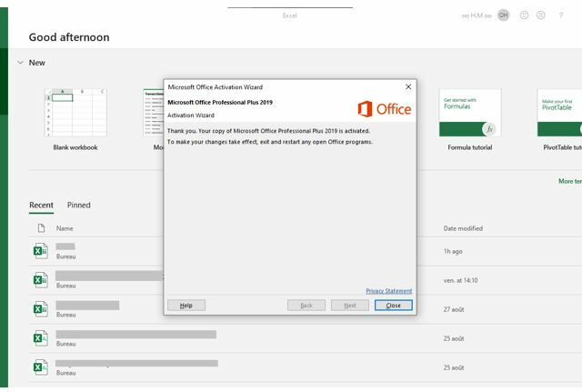Sort file list by Name column
The height and width of the screenshot is (392, 582).
(x=65, y=228)
